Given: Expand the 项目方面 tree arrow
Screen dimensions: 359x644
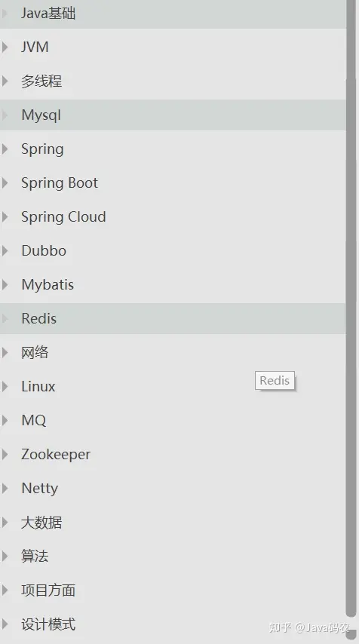Looking at the screenshot, I should click(x=5, y=590).
